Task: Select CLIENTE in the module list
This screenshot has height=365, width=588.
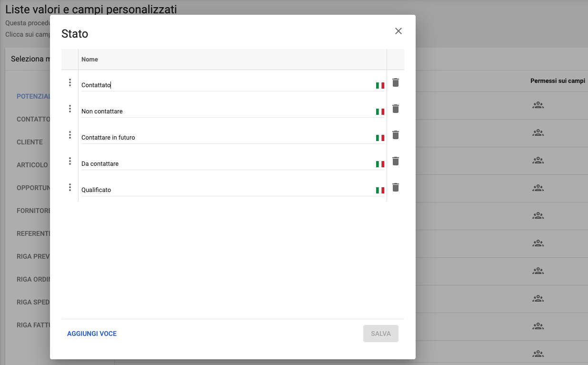Action: click(30, 142)
